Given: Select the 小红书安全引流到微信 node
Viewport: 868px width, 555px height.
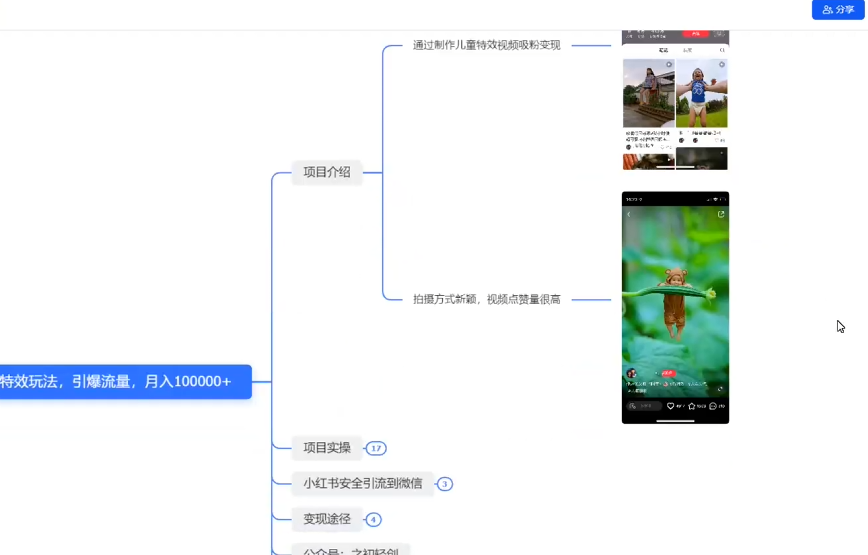Looking at the screenshot, I should coord(362,484).
